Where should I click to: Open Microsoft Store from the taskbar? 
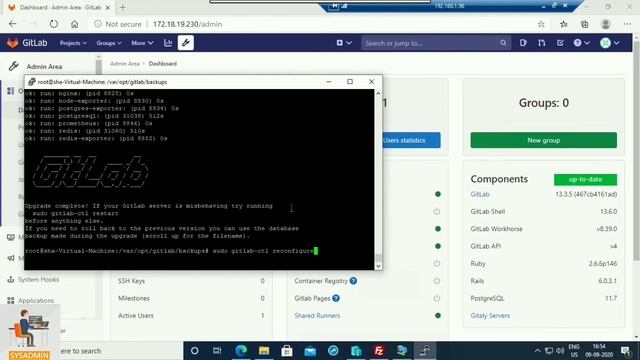(287, 351)
